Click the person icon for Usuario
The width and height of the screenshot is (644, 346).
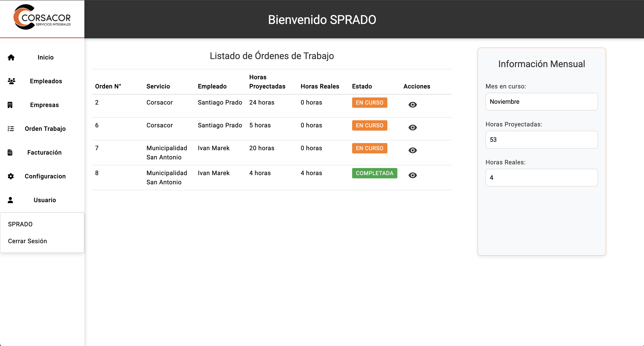10,200
